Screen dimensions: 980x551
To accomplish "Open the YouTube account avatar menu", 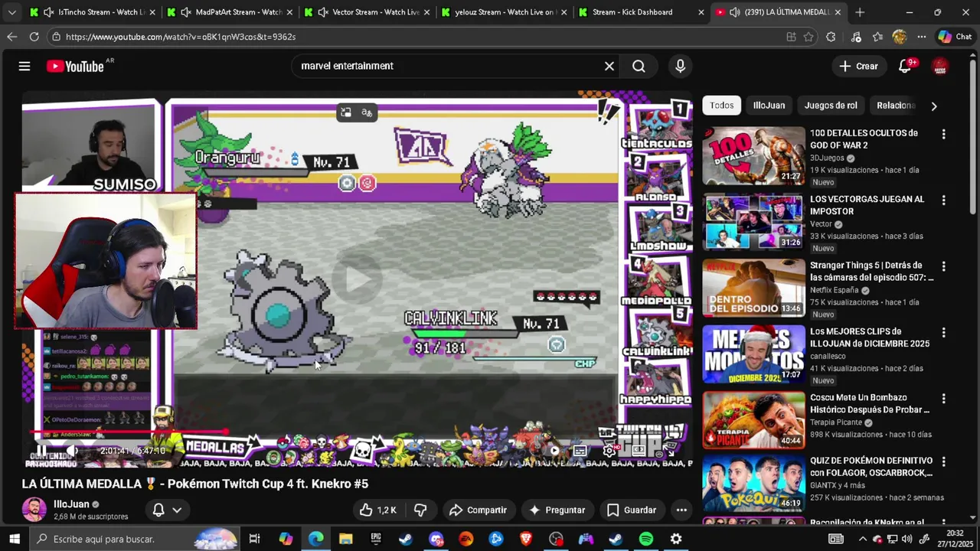I will point(940,67).
